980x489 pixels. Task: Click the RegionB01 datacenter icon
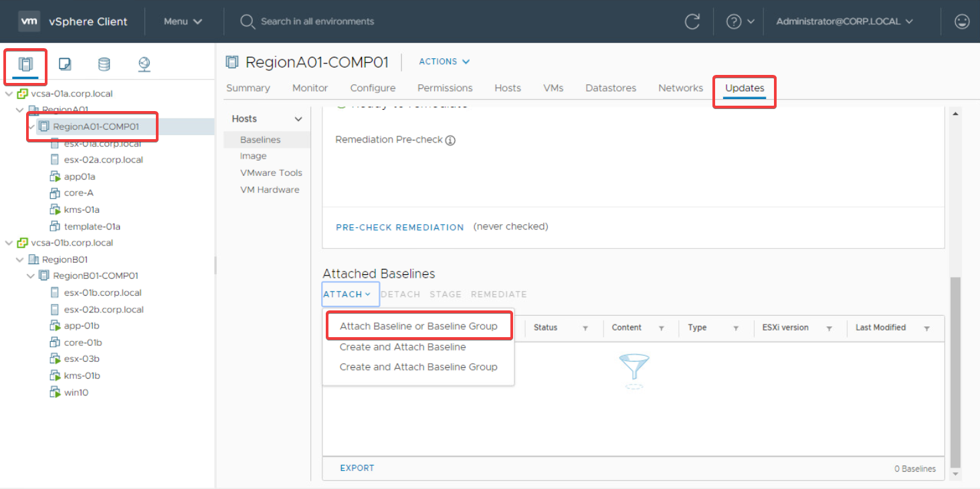point(33,260)
